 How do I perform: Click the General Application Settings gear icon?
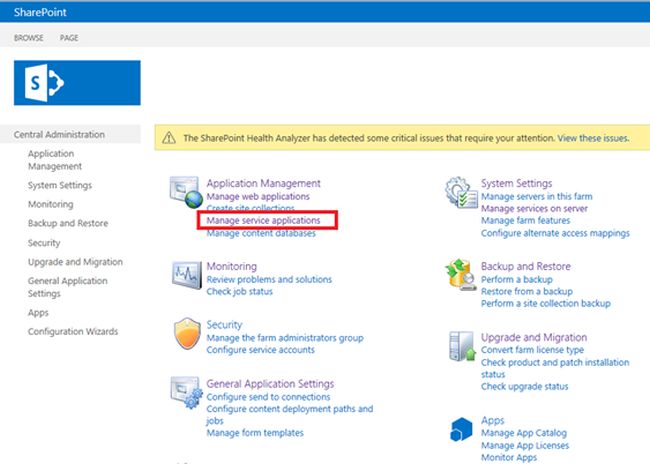point(187,392)
